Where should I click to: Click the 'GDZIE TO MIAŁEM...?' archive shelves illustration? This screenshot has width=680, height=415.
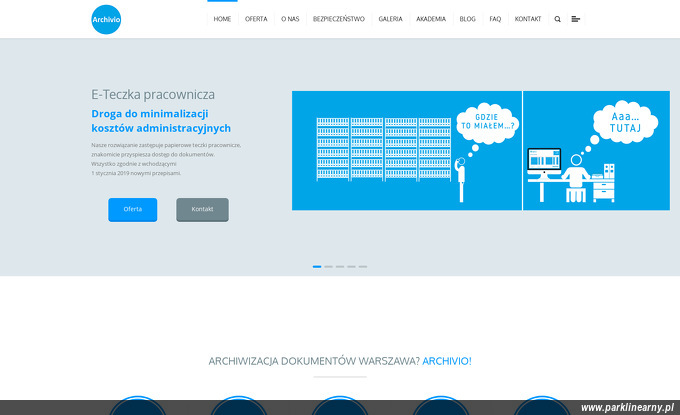(x=407, y=150)
